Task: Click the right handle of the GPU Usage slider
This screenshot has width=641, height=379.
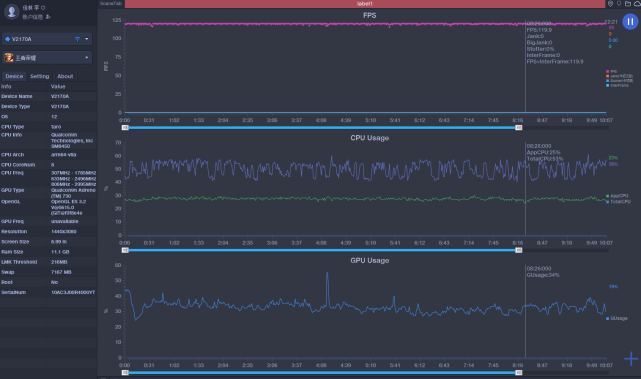Action: 518,373
